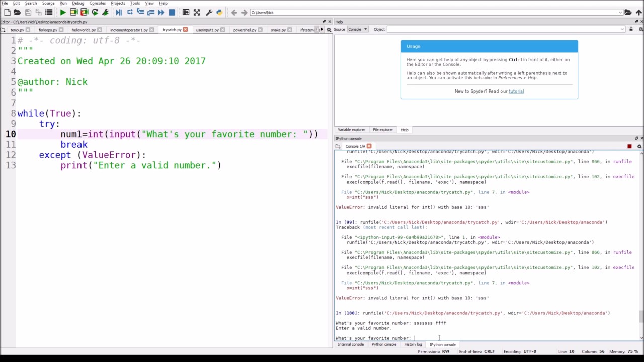Open the Spyder tutorial link
This screenshot has width=644, height=362.
tap(516, 91)
